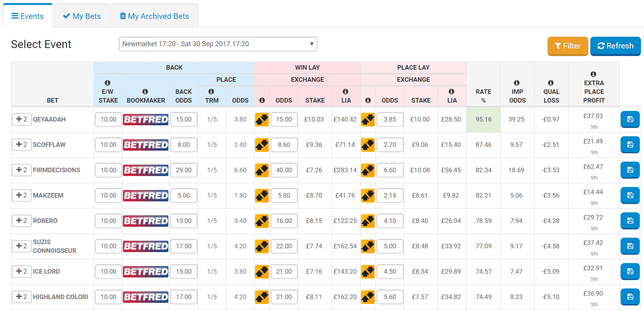Click the win lay exchange icon for SCOFFLAW
Image resolution: width=644 pixels, height=310 pixels.
click(x=262, y=145)
